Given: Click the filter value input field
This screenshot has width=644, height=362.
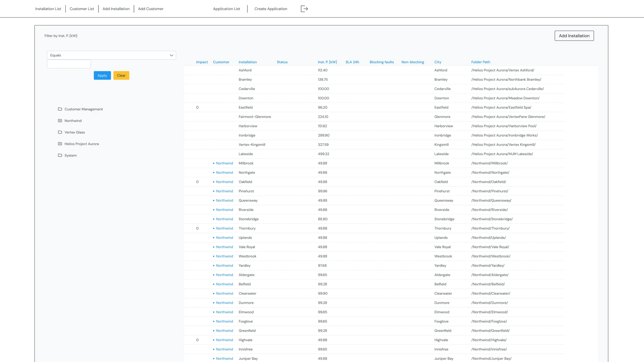Looking at the screenshot, I should click(69, 64).
